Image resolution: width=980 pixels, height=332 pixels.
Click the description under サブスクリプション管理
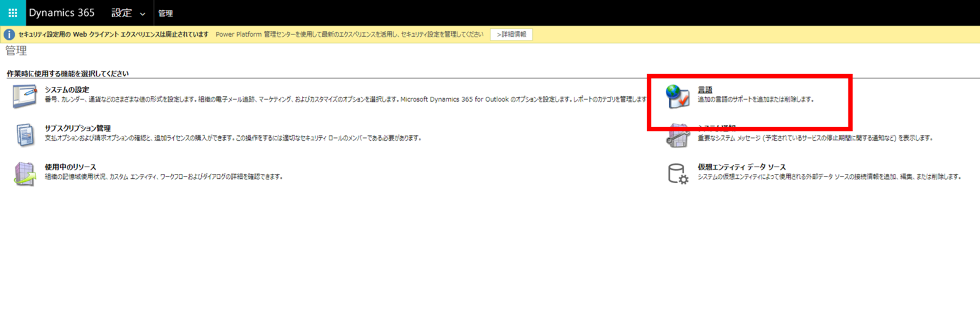click(x=233, y=138)
